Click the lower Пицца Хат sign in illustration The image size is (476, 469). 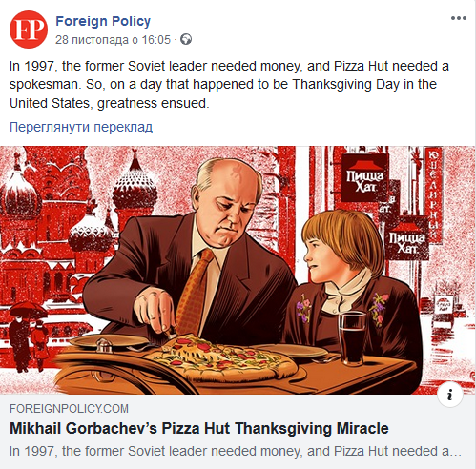[x=407, y=238]
